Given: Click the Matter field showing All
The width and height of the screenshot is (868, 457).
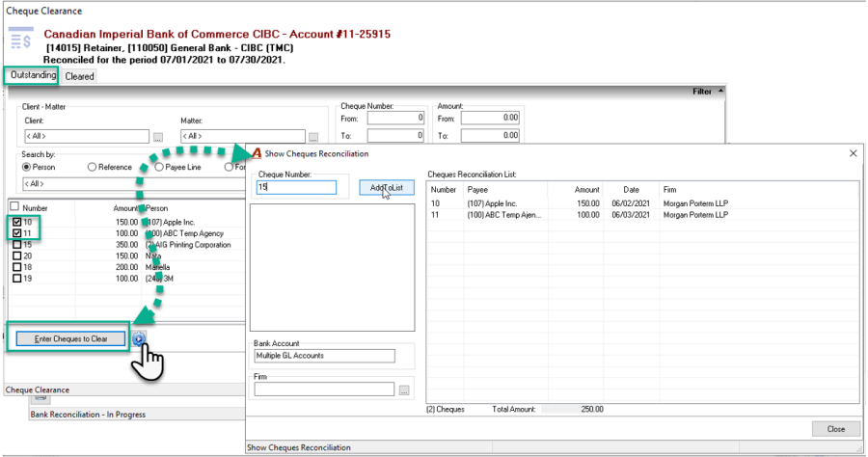Looking at the screenshot, I should pyautogui.click(x=243, y=136).
